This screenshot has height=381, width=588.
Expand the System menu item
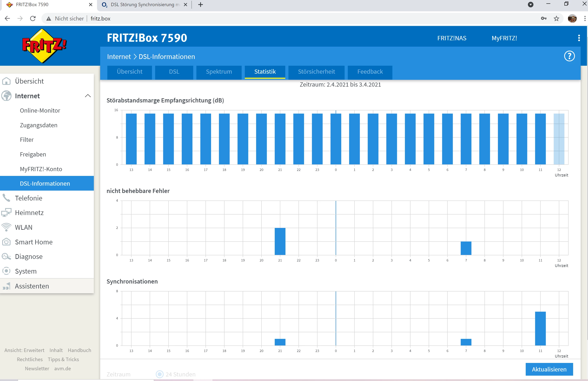tap(26, 271)
